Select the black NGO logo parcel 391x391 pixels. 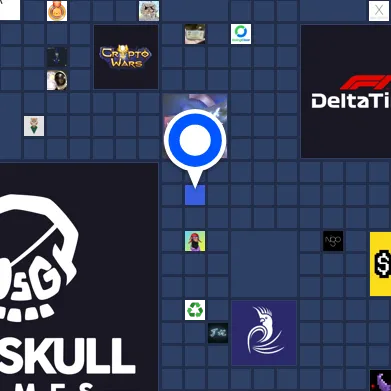[333, 241]
